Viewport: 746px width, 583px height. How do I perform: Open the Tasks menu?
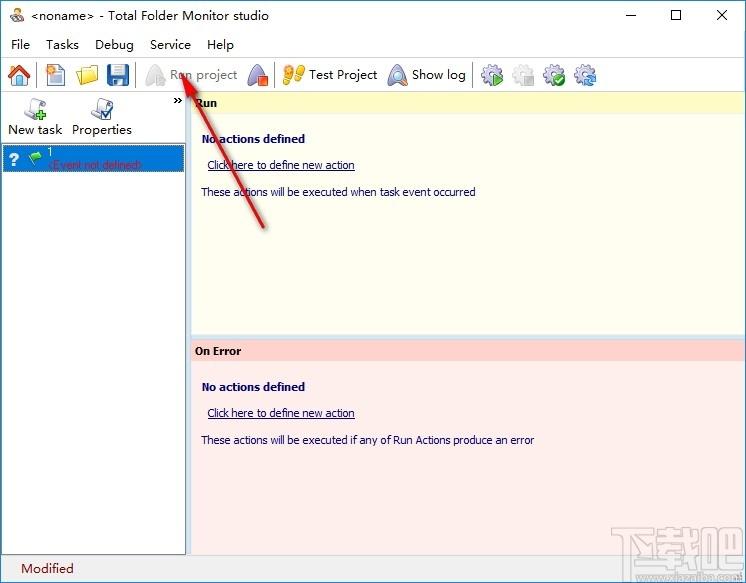[62, 45]
